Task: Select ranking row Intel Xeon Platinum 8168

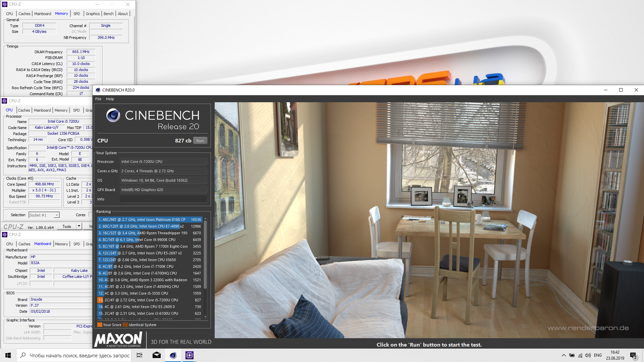Action: click(150, 220)
